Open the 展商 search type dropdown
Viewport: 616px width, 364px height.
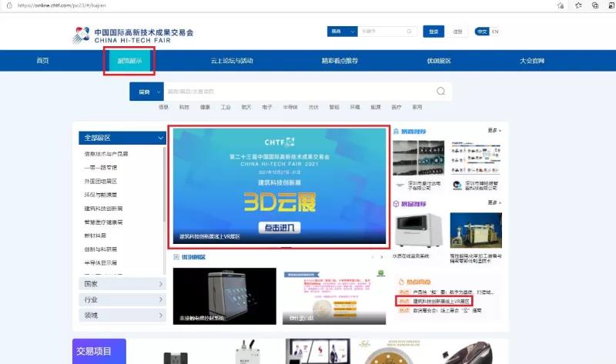(x=147, y=92)
